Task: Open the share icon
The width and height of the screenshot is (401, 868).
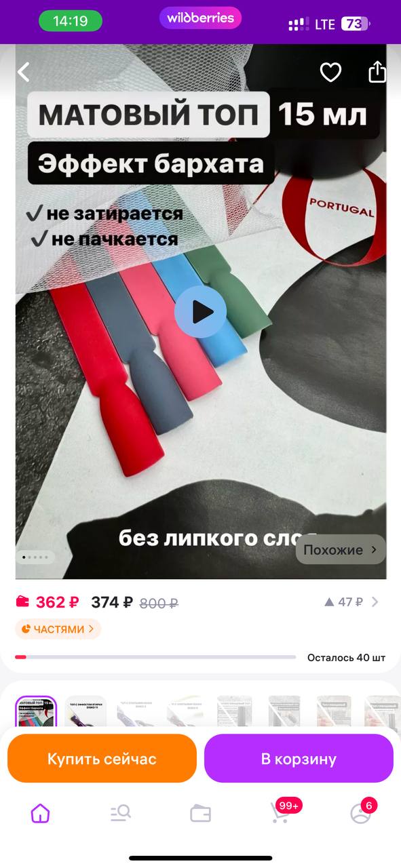Action: pyautogui.click(x=377, y=72)
